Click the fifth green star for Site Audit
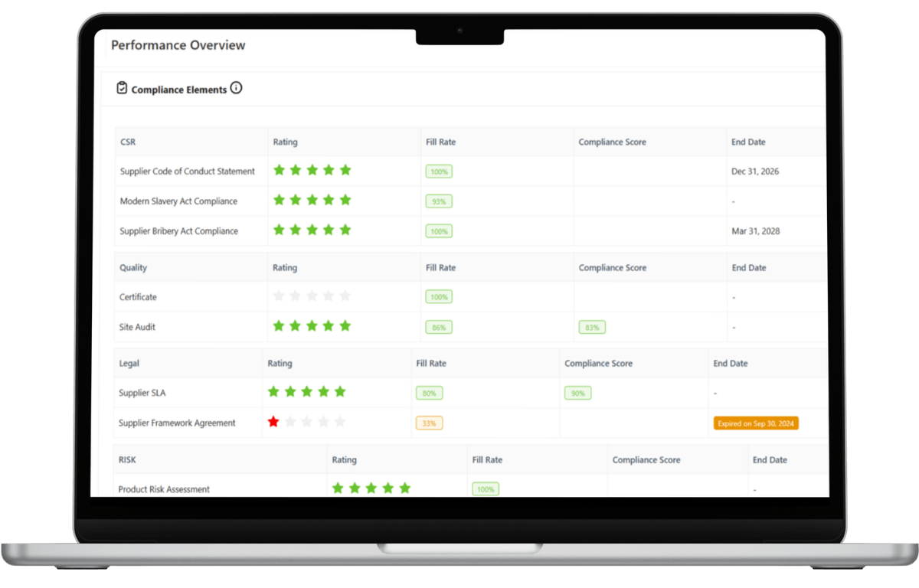This screenshot has width=919, height=588. coord(345,326)
